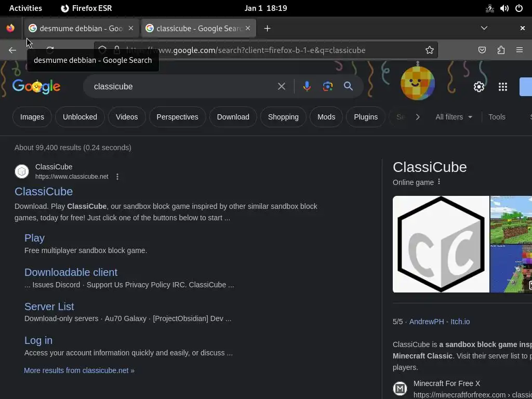Viewport: 532px width, 399px height.
Task: Open the Pocket save icon
Action: tap(482, 50)
